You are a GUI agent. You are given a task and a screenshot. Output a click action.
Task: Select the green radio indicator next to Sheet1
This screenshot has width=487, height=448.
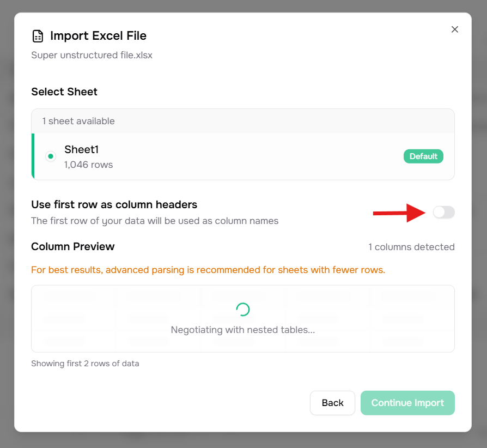tap(50, 156)
